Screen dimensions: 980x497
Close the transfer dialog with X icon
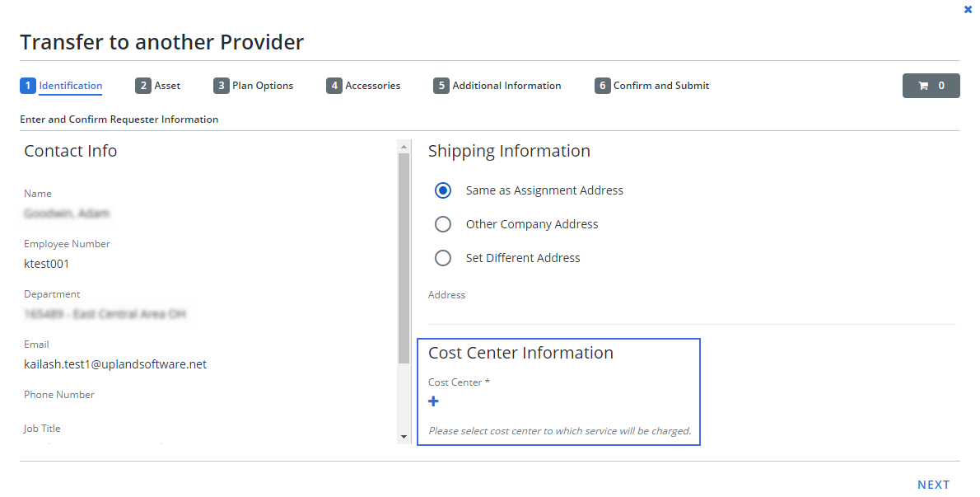coord(968,10)
